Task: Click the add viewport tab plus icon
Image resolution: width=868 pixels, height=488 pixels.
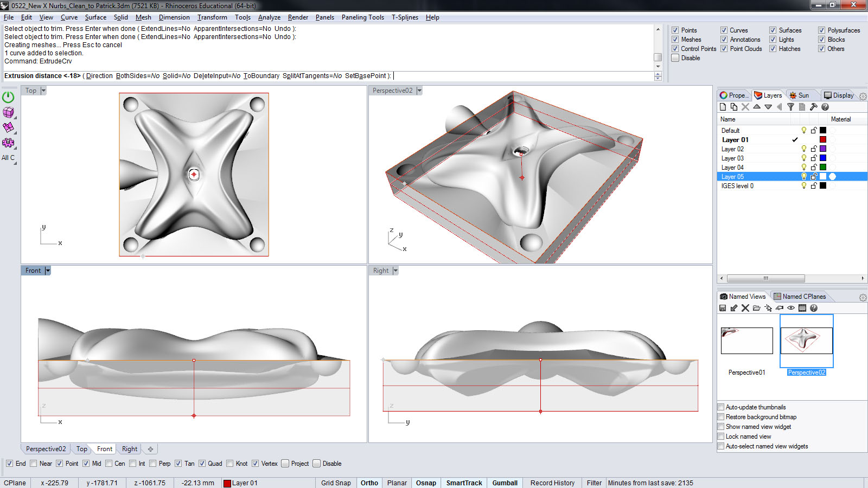Action: (x=150, y=449)
